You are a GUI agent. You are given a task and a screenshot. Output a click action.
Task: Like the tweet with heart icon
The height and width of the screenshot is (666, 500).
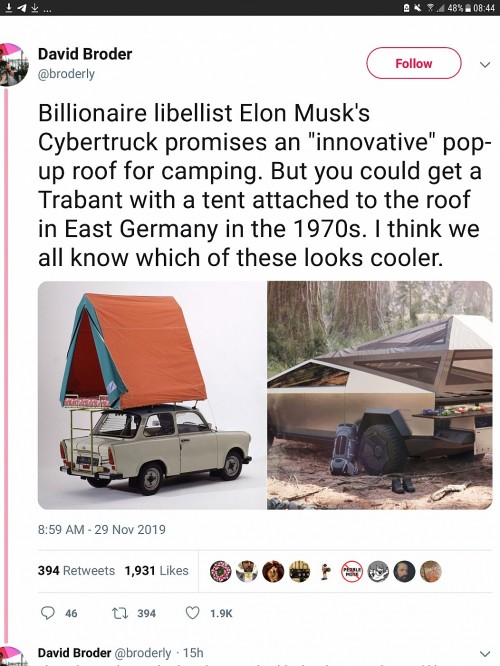[193, 613]
